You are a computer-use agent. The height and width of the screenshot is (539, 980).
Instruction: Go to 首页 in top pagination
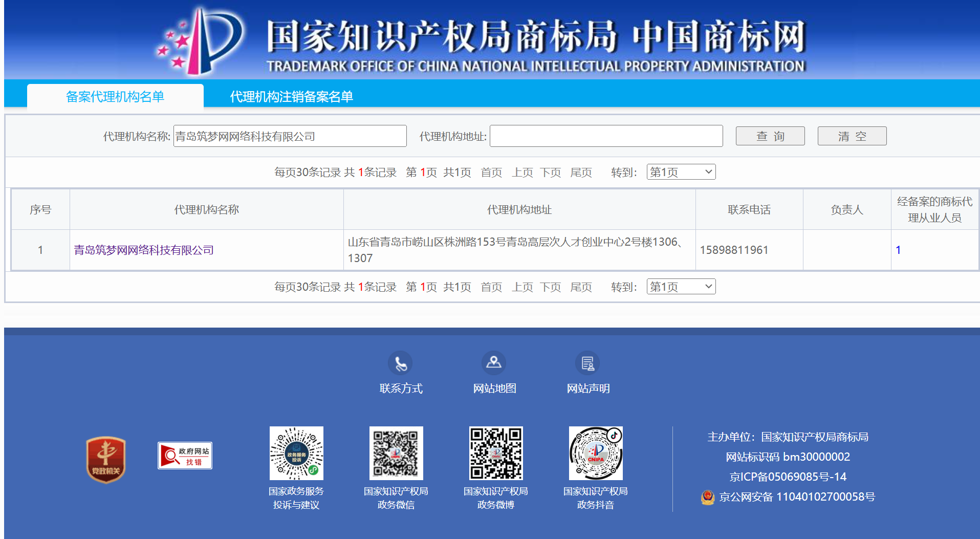pos(491,173)
